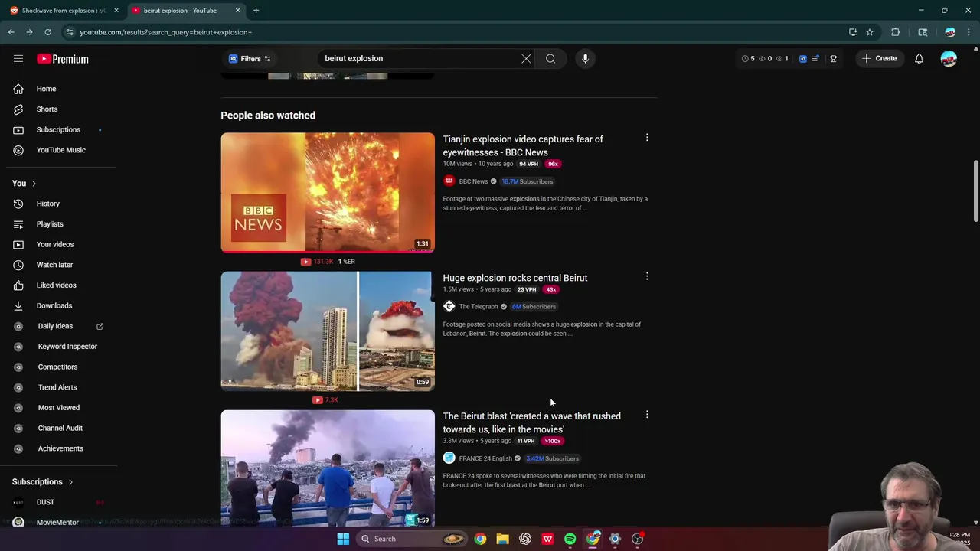This screenshot has height=551, width=980.
Task: Click the YouTube Premium logo
Action: point(63,59)
